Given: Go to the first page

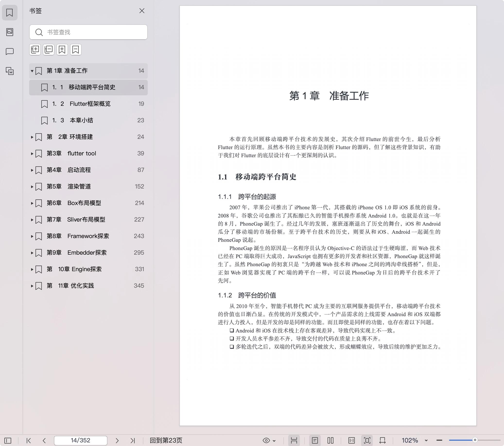Looking at the screenshot, I should (29, 441).
